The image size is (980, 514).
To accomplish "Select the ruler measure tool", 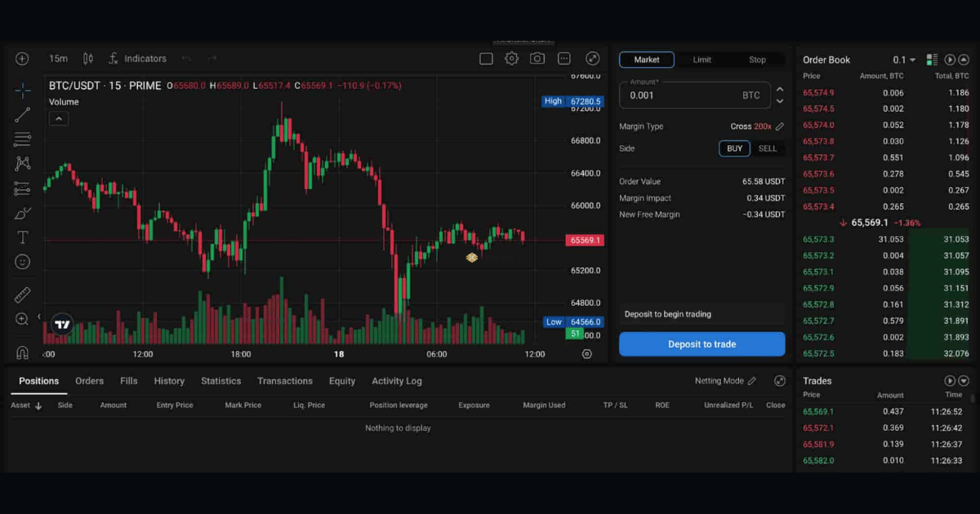I will pos(23,295).
